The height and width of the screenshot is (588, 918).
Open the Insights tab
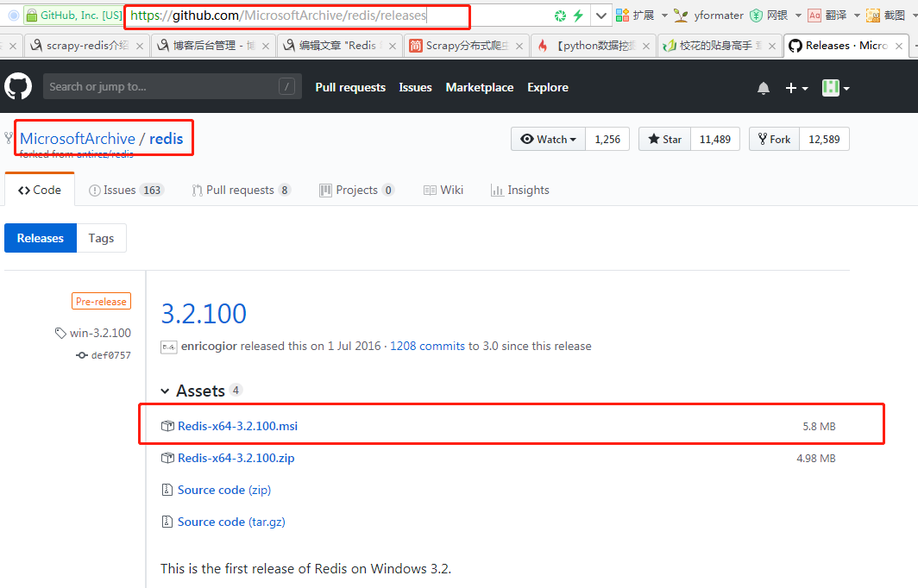(x=520, y=191)
